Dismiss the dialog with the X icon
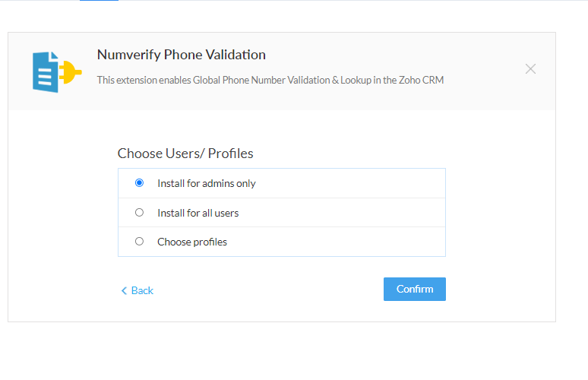Screen dimensions: 588x380 point(530,69)
